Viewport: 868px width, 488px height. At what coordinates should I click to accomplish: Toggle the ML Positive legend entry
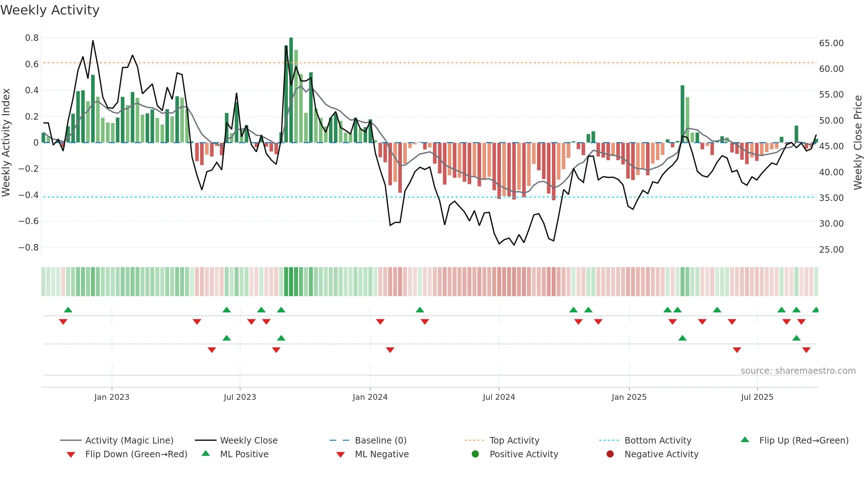coord(235,454)
